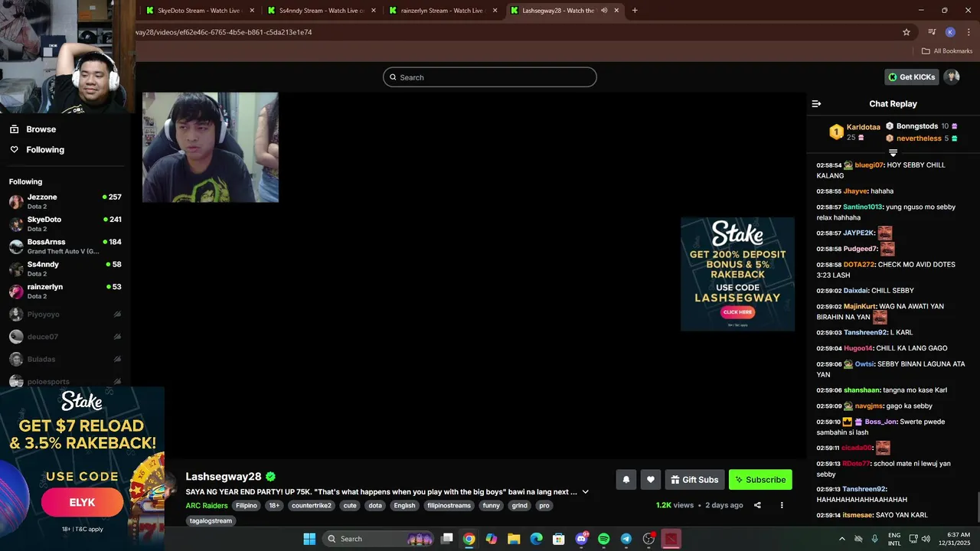980x551 pixels.
Task: Click the microphone icon in system tray
Action: [x=874, y=539]
